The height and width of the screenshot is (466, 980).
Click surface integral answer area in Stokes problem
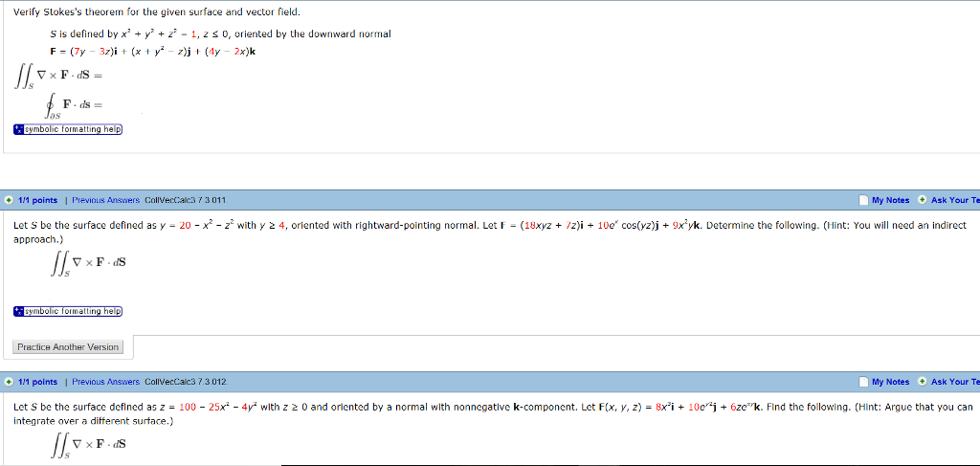pyautogui.click(x=56, y=77)
